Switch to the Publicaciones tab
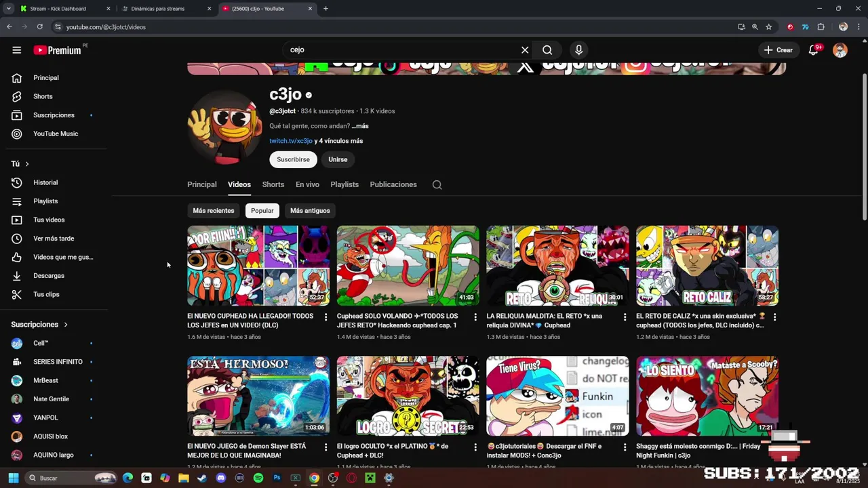868x488 pixels. coord(393,184)
